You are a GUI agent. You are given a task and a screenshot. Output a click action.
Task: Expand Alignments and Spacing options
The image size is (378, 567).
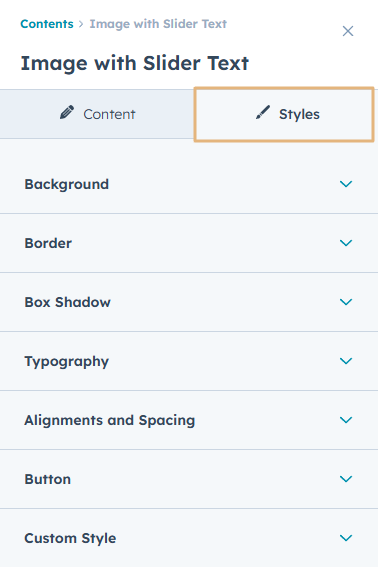189,420
